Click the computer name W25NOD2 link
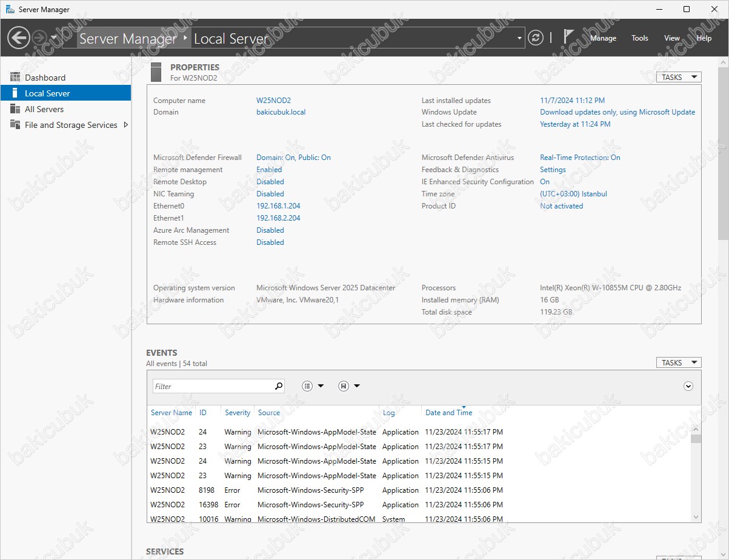 pyautogui.click(x=273, y=101)
